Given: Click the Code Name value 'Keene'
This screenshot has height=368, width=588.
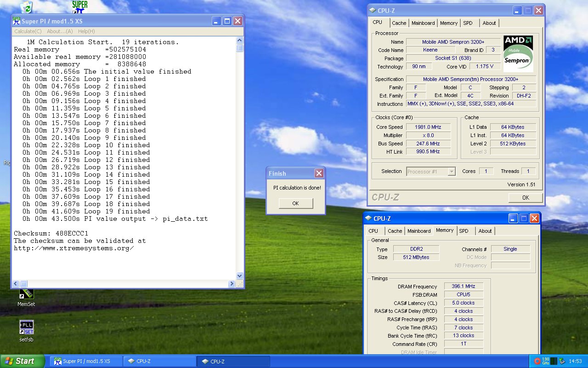Looking at the screenshot, I should [430, 50].
